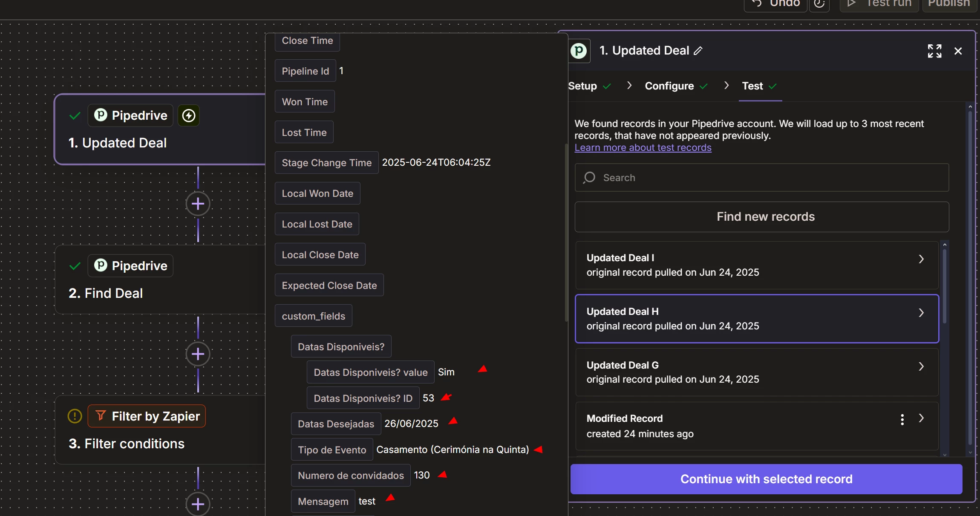Viewport: 980px width, 516px height.
Task: Click the pencil icon to rename Updated Deal
Action: [698, 51]
